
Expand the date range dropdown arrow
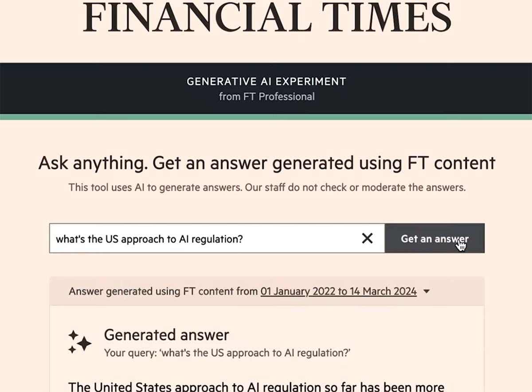(x=426, y=291)
